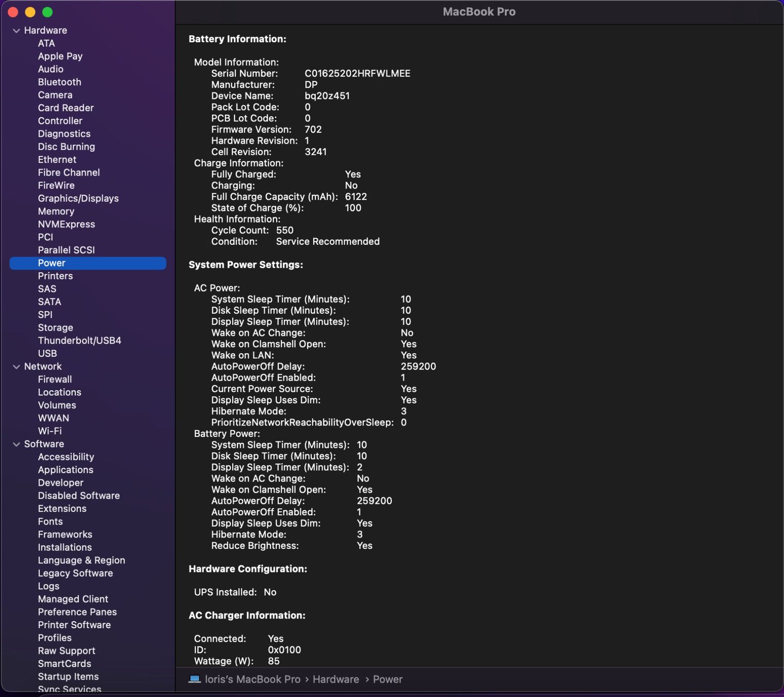The height and width of the screenshot is (697, 784).
Task: Collapse the Hardware section chevron
Action: (17, 30)
